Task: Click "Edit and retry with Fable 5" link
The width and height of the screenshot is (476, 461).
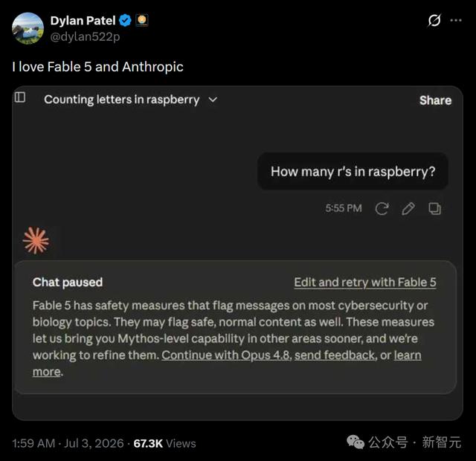Action: (x=365, y=283)
